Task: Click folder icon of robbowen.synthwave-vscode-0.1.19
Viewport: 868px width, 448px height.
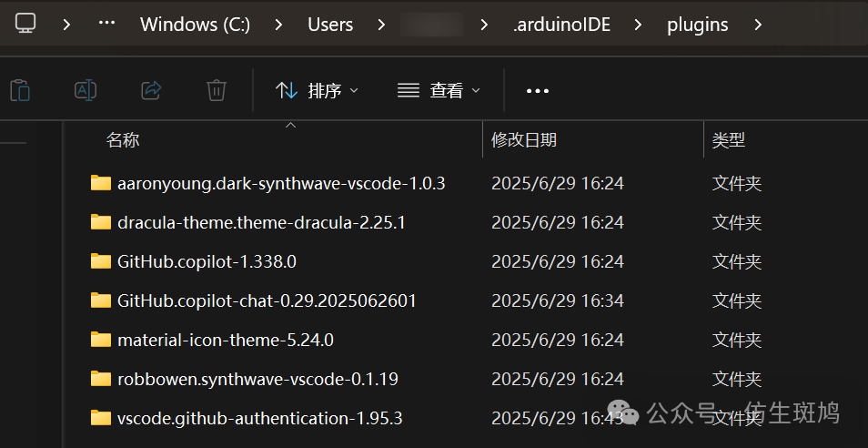Action: click(101, 378)
